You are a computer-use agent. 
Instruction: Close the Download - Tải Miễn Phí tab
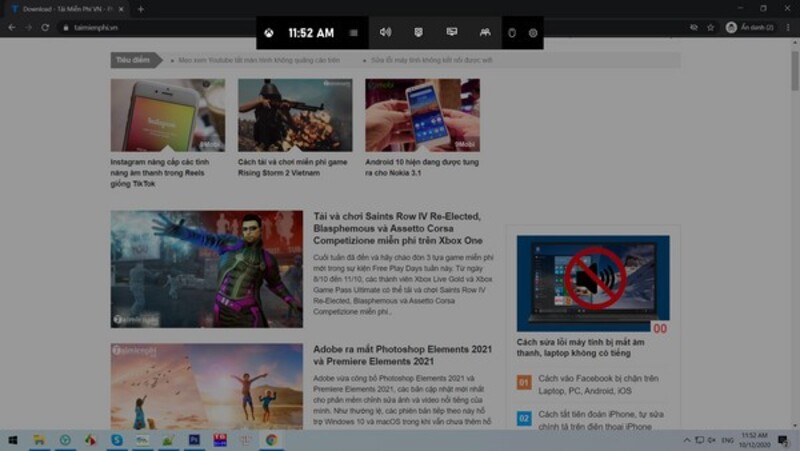click(x=121, y=9)
